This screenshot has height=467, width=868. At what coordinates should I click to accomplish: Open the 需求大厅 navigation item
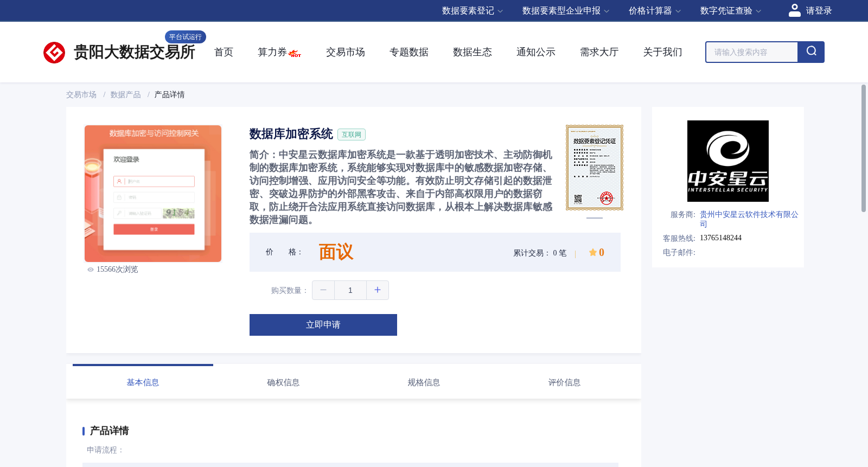point(599,52)
